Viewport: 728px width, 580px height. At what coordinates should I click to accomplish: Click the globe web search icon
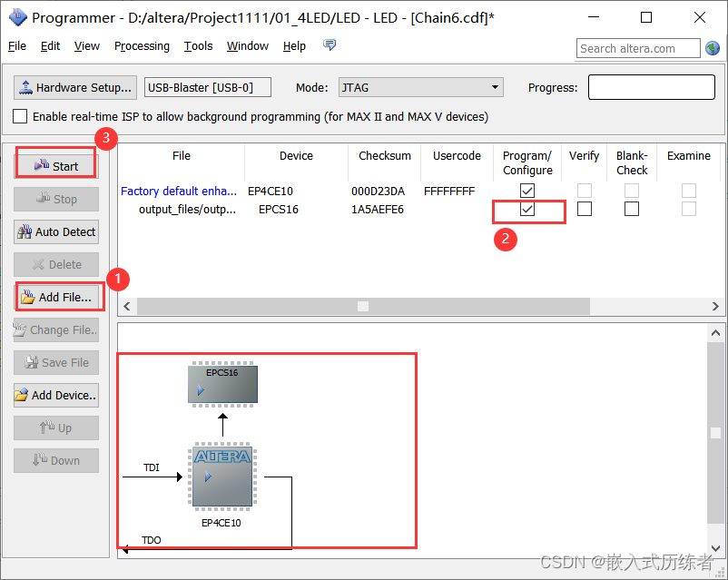point(713,48)
